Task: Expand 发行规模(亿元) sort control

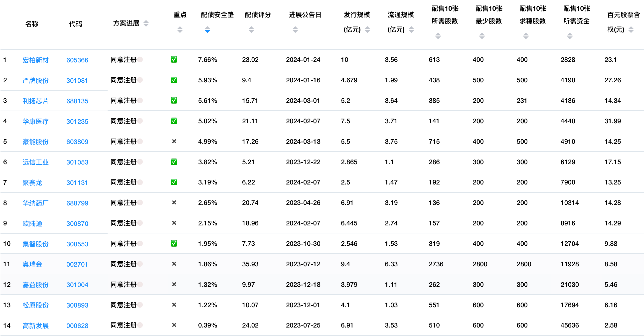Action: pos(367,29)
